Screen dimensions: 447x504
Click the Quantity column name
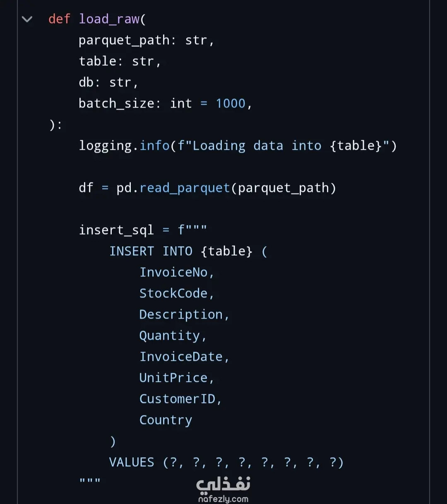170,336
